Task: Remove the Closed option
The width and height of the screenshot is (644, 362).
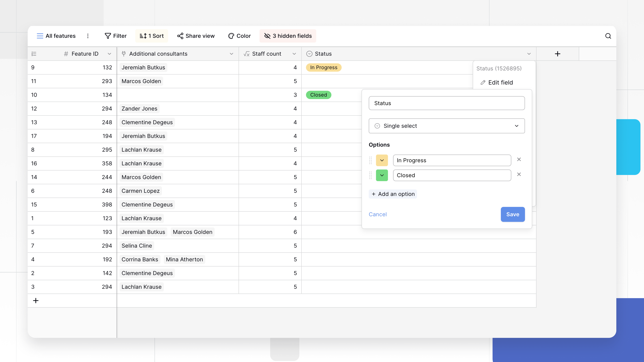Action: 519,174
